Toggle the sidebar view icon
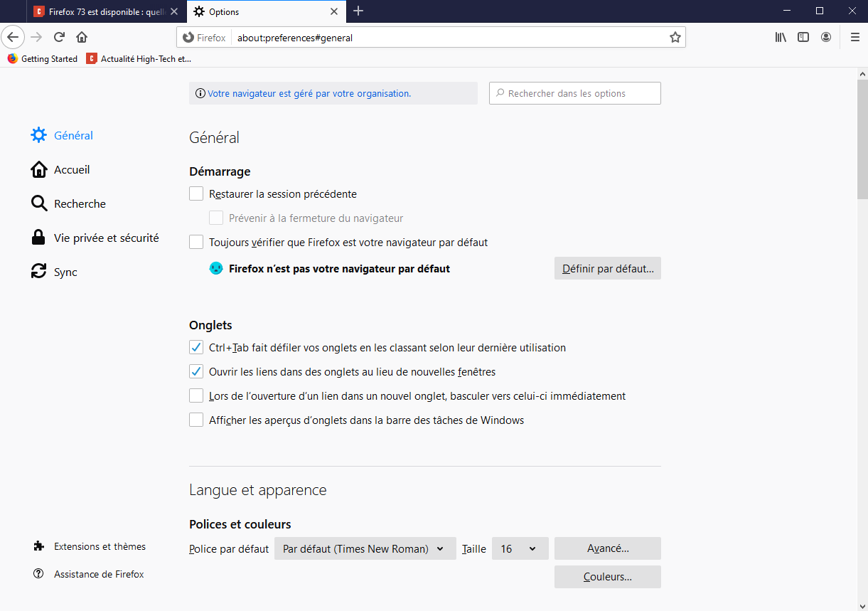 pyautogui.click(x=803, y=37)
